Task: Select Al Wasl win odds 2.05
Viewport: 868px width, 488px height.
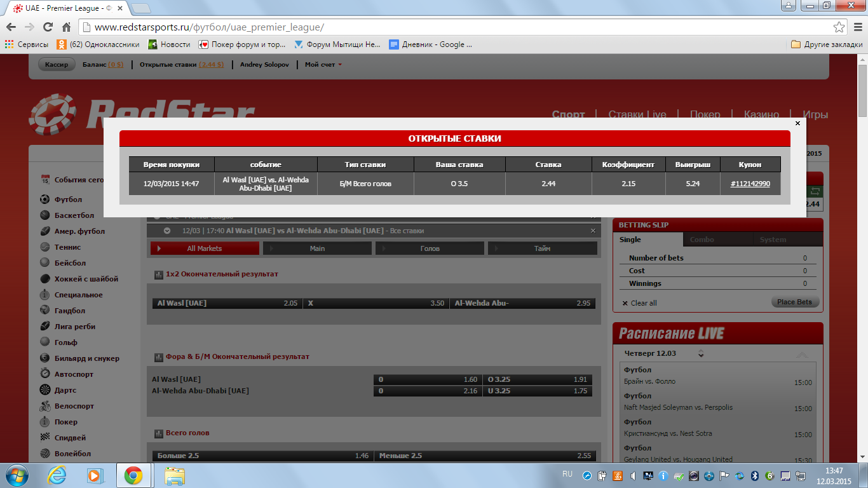Action: (227, 303)
